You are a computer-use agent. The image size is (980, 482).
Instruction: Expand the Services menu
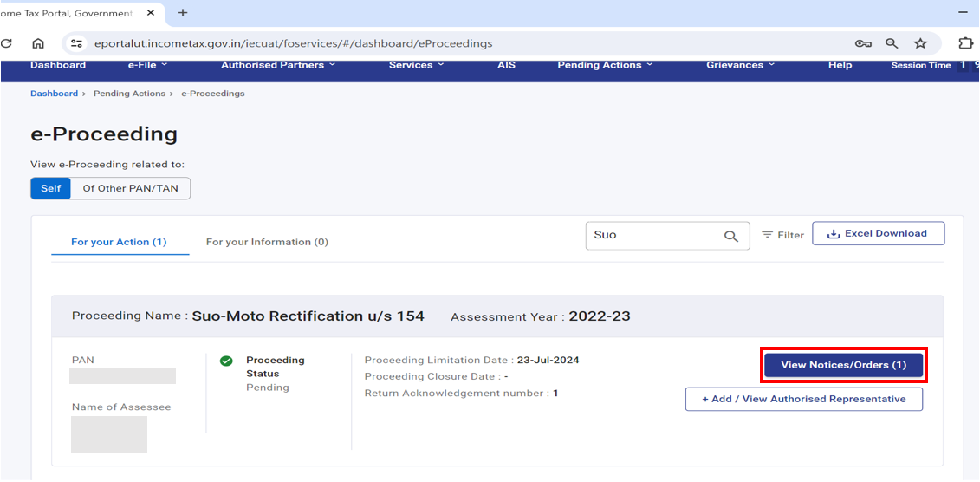417,65
